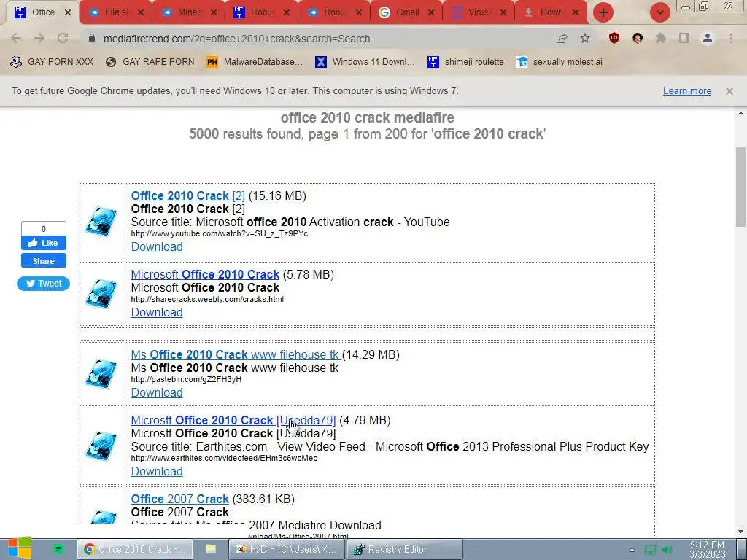Click the earthites.com videofeed URL text
Image resolution: width=747 pixels, height=560 pixels.
(225, 458)
